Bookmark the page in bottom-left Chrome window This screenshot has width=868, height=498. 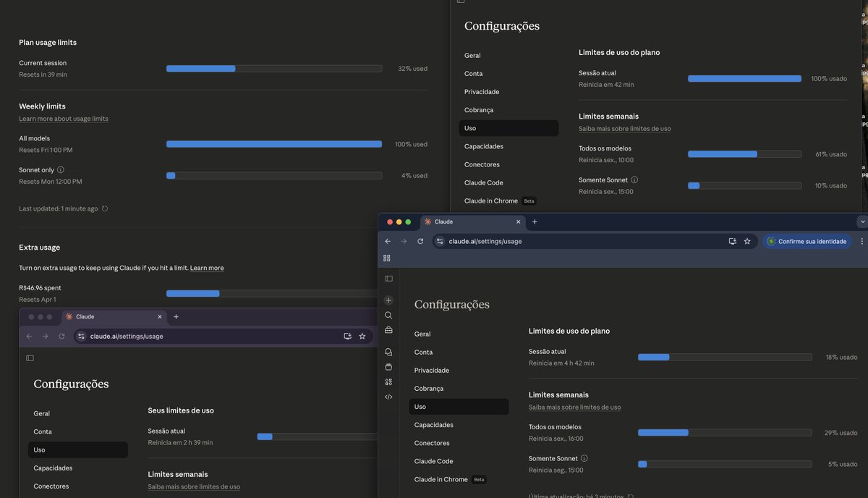pyautogui.click(x=362, y=336)
